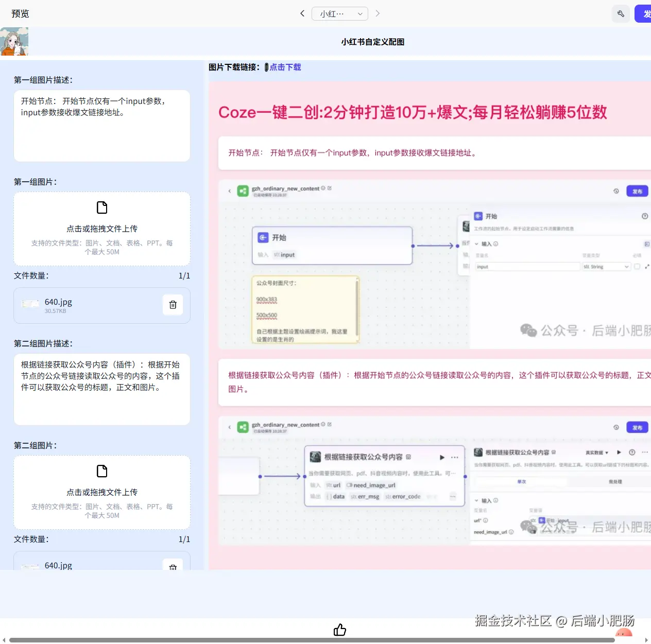
Task: Click the 30.57KB file size text
Action: (55, 311)
